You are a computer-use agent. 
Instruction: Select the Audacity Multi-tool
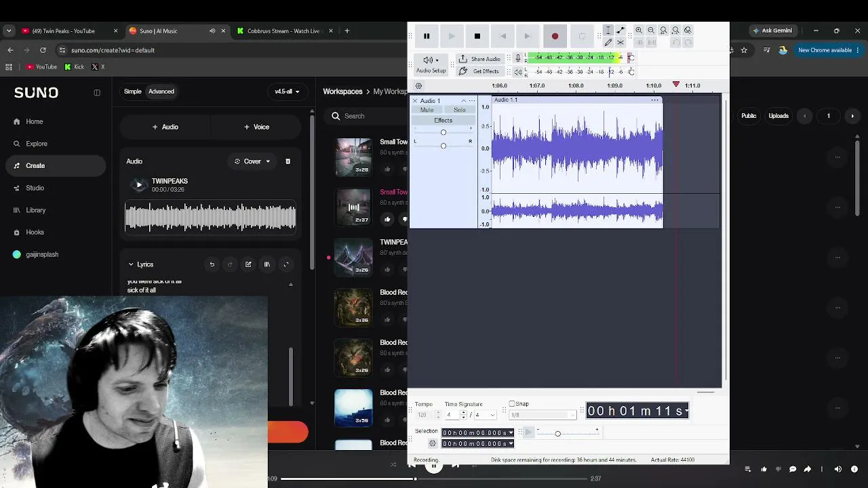[620, 42]
